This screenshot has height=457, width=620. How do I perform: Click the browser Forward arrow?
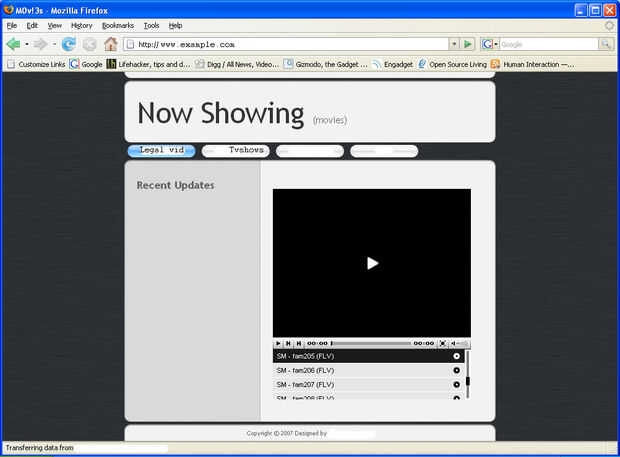40,44
